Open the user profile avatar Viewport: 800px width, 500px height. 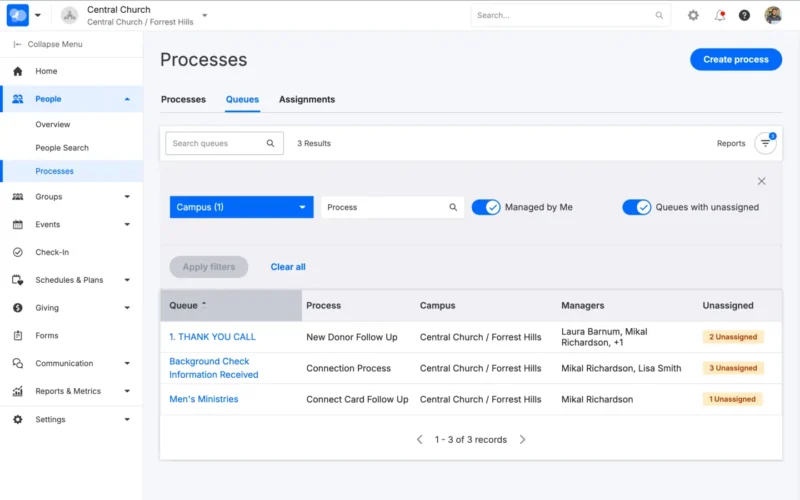(773, 15)
